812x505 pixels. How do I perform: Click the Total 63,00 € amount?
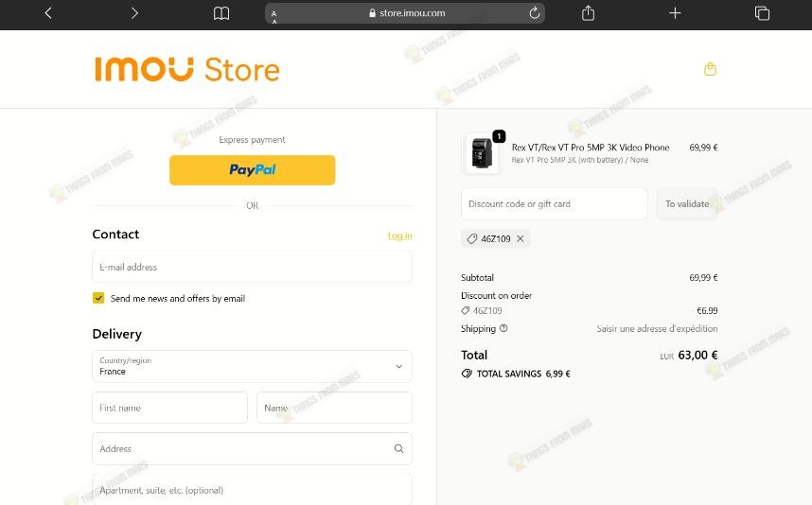(x=697, y=355)
